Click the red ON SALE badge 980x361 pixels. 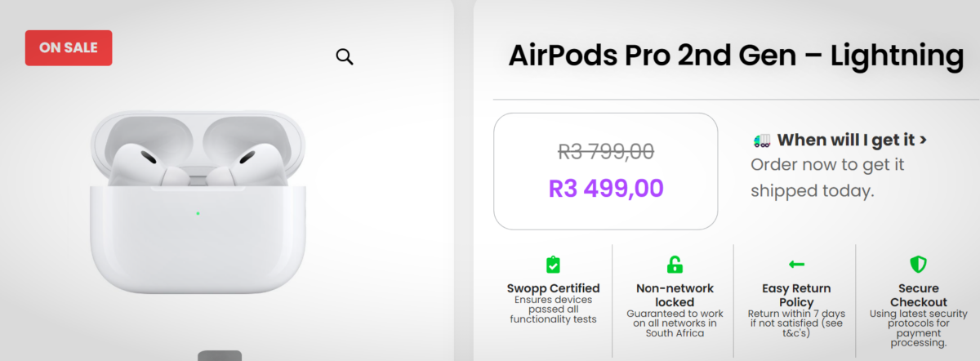click(x=69, y=47)
